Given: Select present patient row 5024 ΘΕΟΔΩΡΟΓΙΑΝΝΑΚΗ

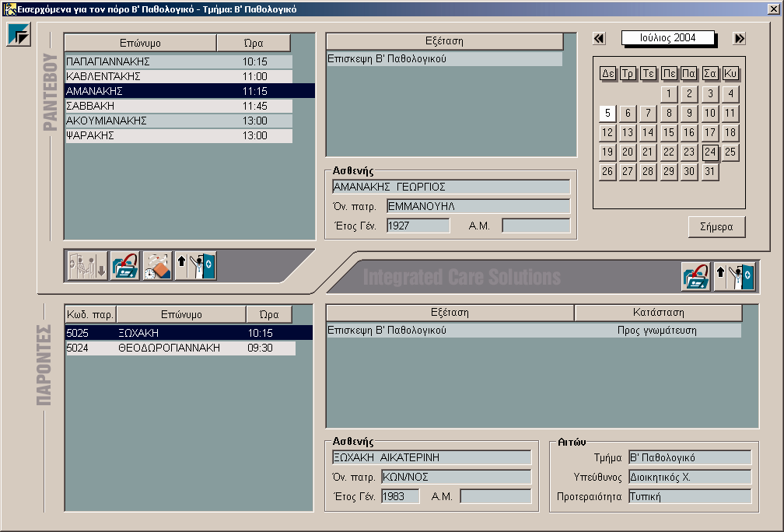Looking at the screenshot, I should point(180,348).
